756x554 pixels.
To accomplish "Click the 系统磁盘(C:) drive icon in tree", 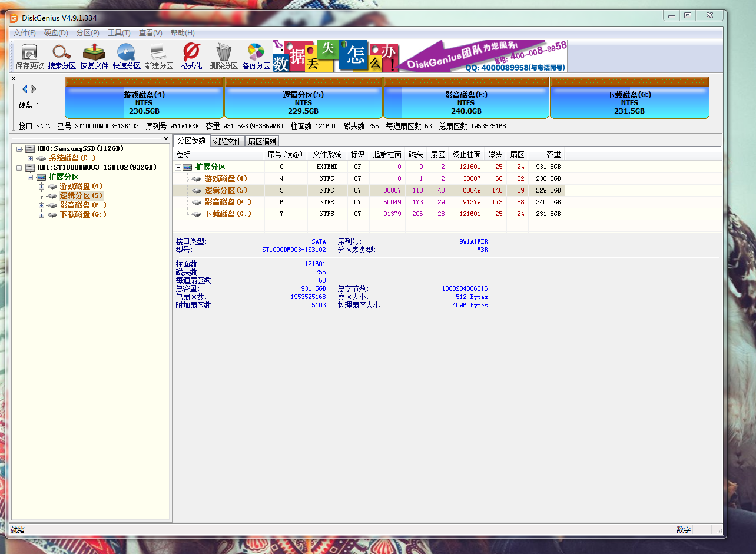I will click(x=41, y=158).
